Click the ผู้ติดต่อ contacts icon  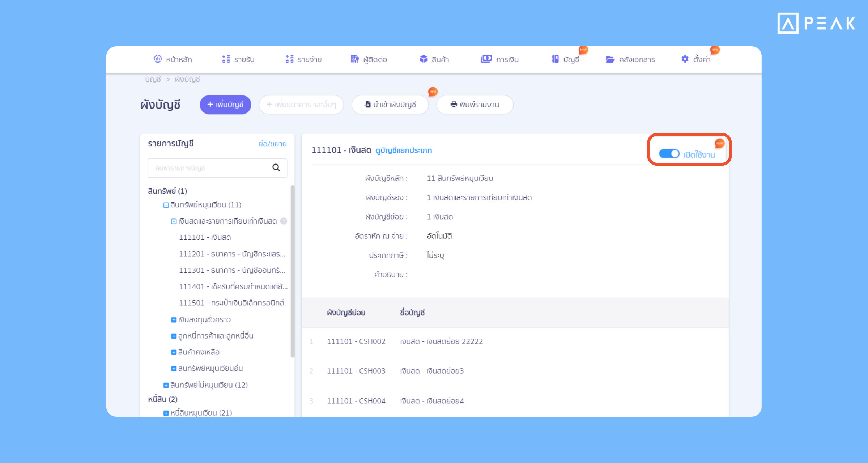(x=355, y=59)
